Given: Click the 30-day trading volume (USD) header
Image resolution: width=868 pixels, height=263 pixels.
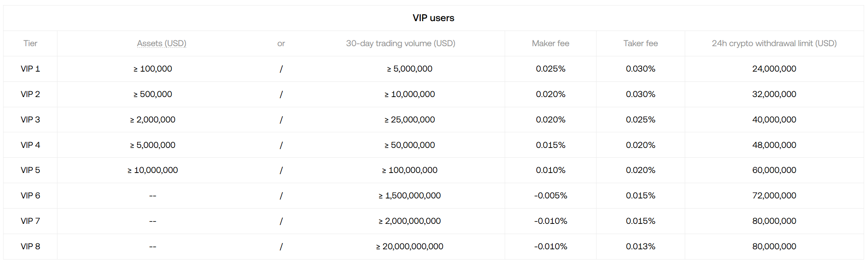Looking at the screenshot, I should coord(400,43).
